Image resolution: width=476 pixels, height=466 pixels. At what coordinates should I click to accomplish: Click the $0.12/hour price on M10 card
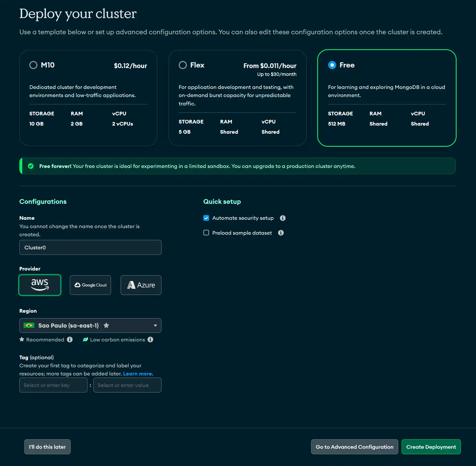coord(131,66)
